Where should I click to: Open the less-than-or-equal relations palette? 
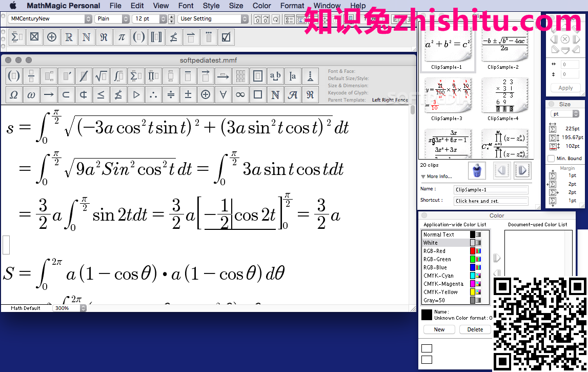101,94
